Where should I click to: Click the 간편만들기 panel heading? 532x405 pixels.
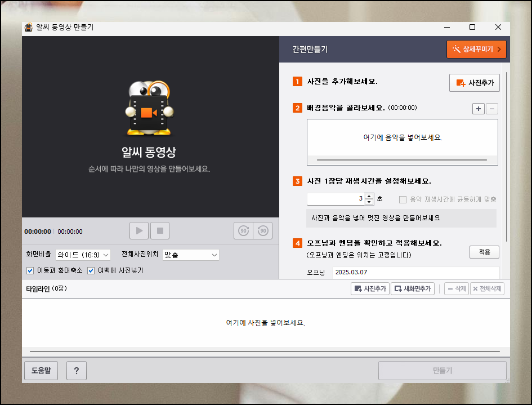tap(310, 50)
